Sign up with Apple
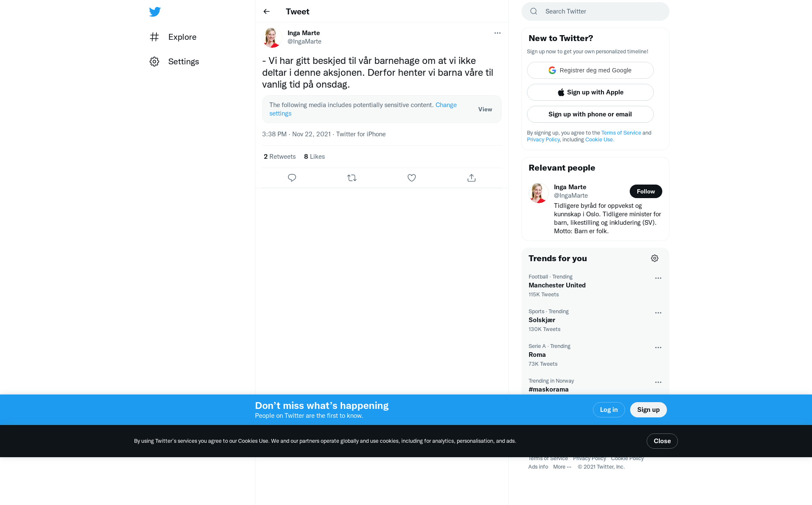The height and width of the screenshot is (505, 812). click(590, 92)
